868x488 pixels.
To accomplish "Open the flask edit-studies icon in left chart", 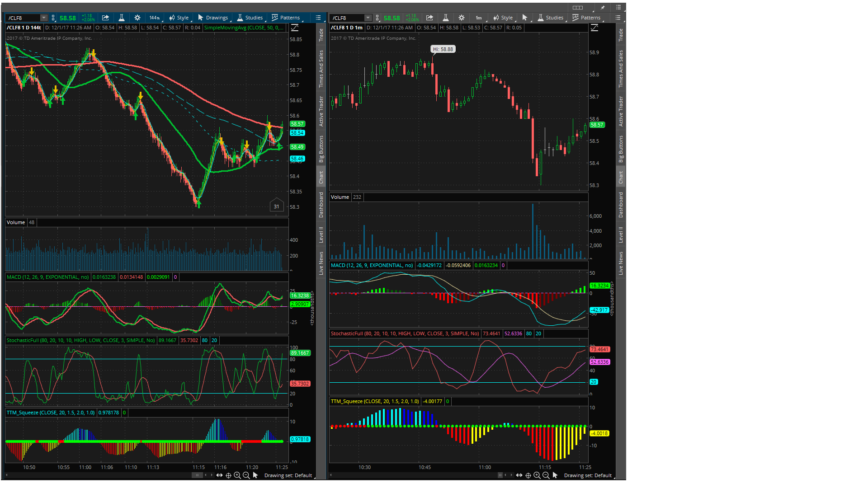I will [122, 18].
